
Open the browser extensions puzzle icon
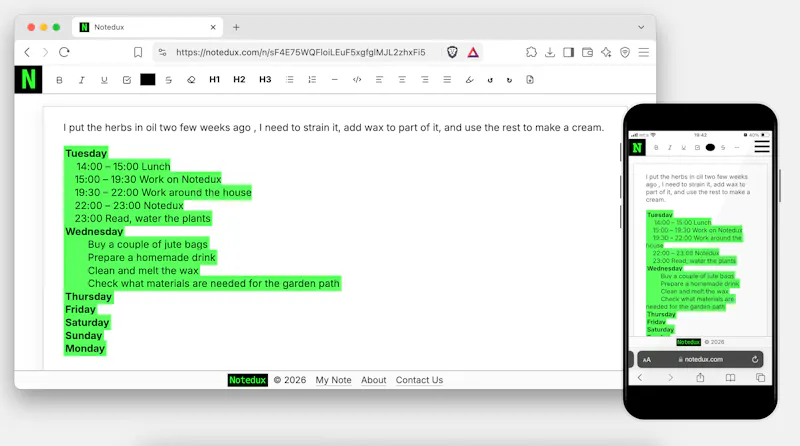[531, 52]
